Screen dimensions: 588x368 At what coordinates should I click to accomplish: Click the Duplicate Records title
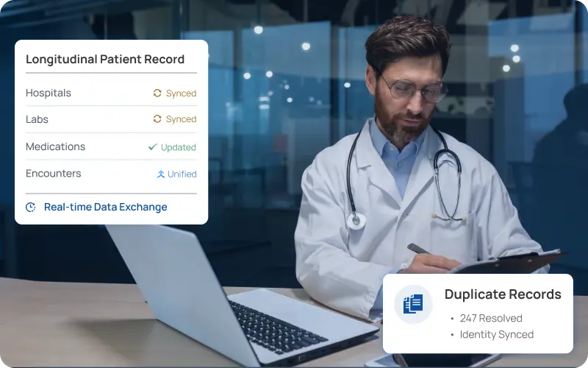[503, 294]
